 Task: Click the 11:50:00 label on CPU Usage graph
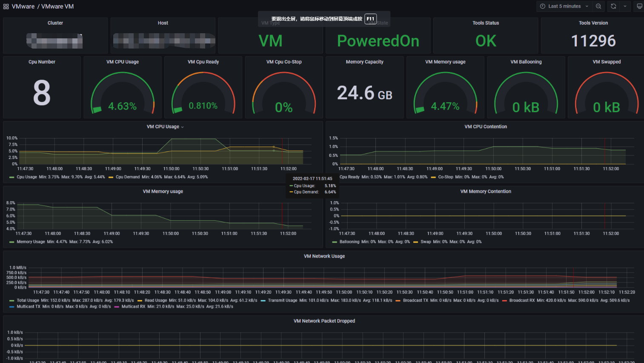(171, 169)
